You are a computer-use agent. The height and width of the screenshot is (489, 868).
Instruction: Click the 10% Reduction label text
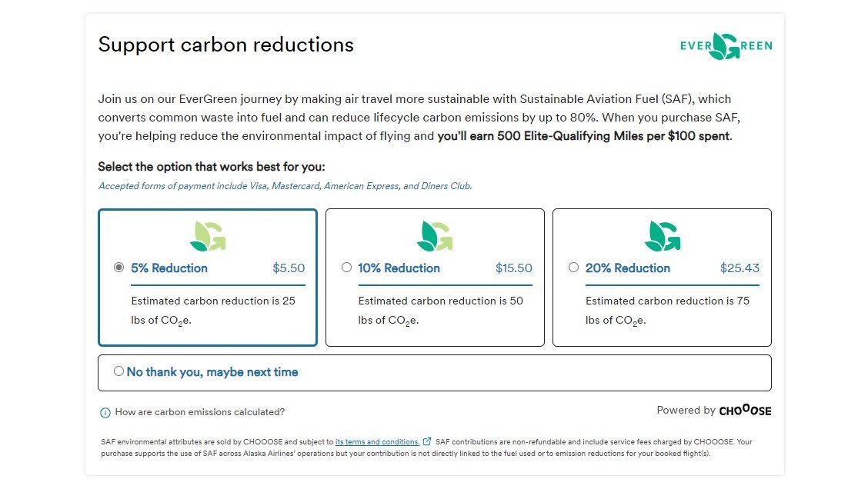(x=399, y=268)
